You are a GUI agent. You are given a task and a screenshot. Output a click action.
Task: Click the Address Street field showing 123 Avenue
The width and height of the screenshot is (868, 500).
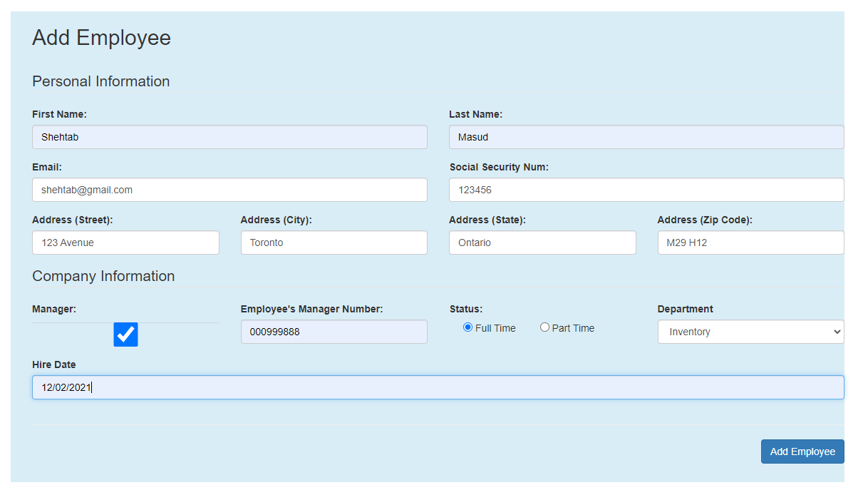(x=125, y=243)
